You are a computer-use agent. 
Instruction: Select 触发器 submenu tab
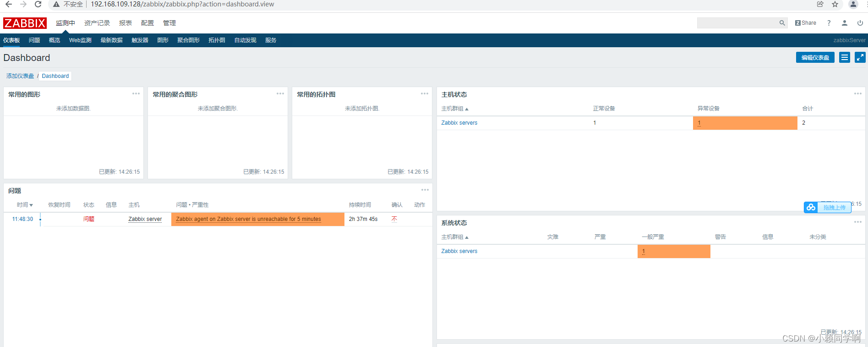pos(140,40)
